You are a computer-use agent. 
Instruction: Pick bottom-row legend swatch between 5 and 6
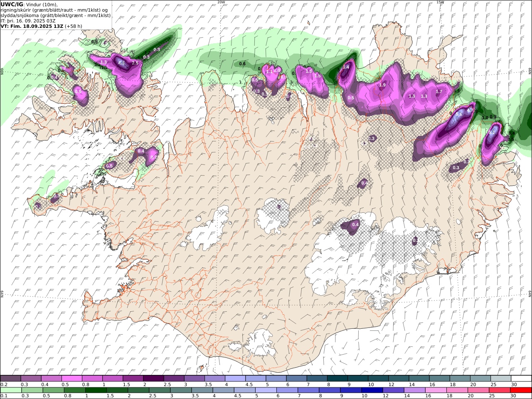click(266, 390)
